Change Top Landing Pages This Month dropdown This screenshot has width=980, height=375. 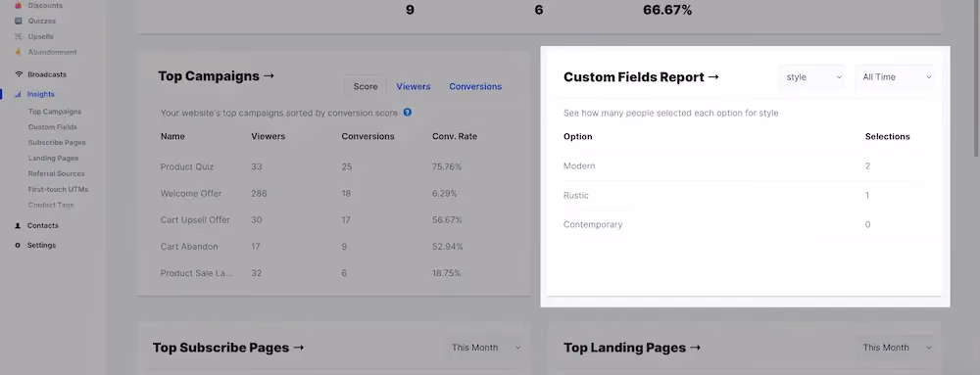click(896, 348)
